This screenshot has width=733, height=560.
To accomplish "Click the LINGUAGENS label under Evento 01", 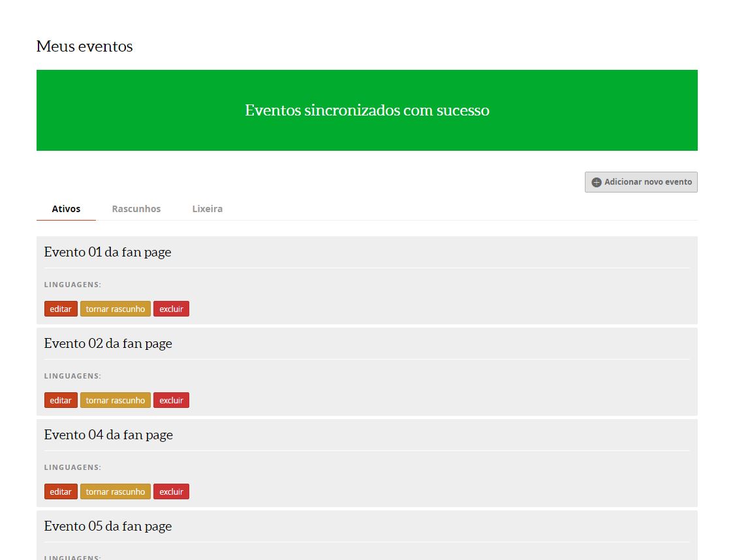I will point(72,284).
